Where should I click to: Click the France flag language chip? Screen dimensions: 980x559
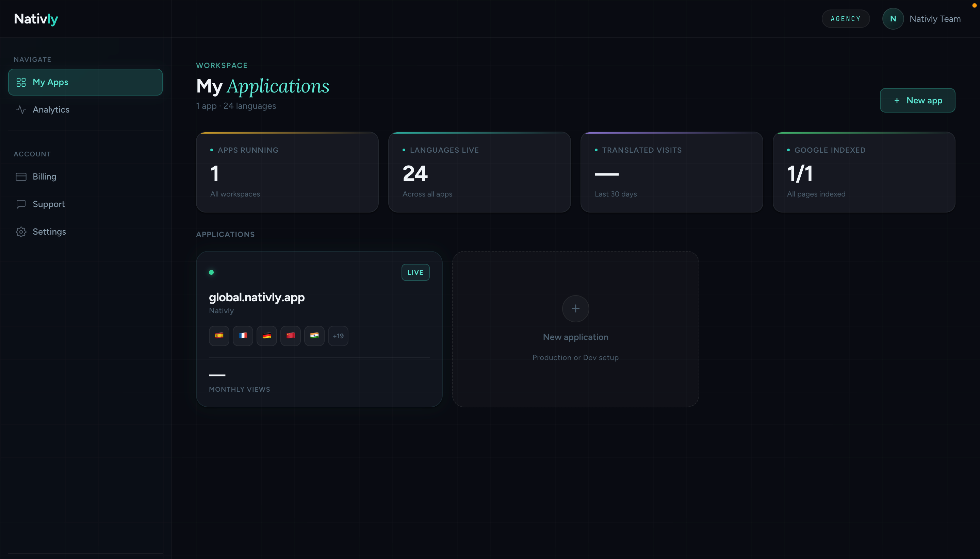click(x=243, y=336)
